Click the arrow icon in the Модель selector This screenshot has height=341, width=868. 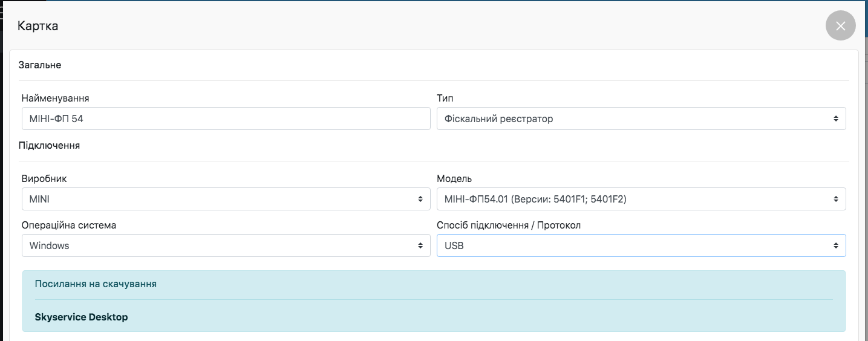coord(835,199)
